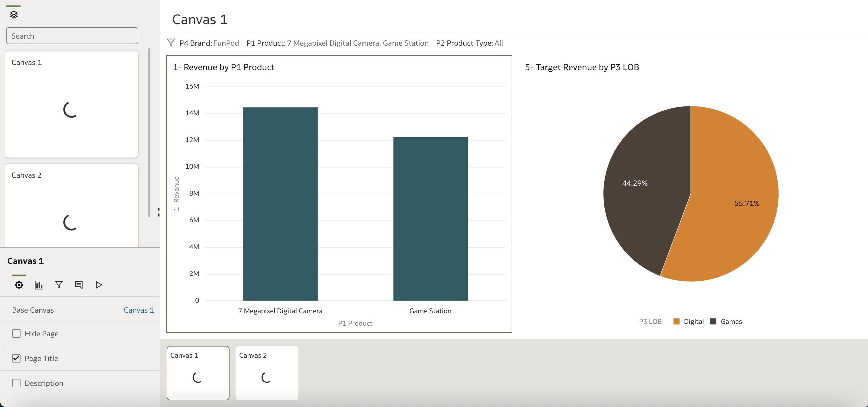
Task: Click '5- Target Revenue by P3 LOB' title
Action: [x=582, y=67]
